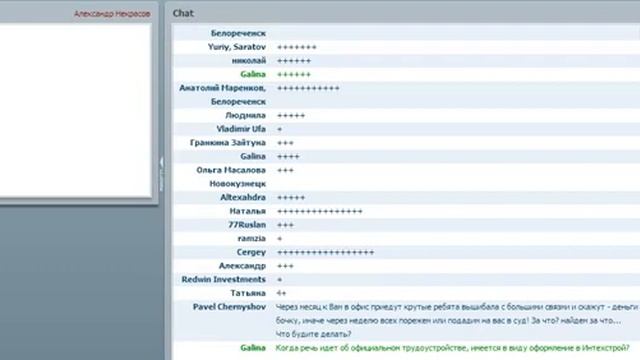Click message line ending Что будите делать?

pos(313,334)
